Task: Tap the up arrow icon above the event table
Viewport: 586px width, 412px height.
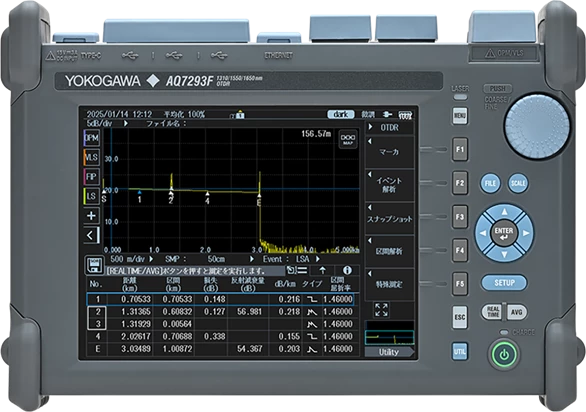Action: coord(323,270)
